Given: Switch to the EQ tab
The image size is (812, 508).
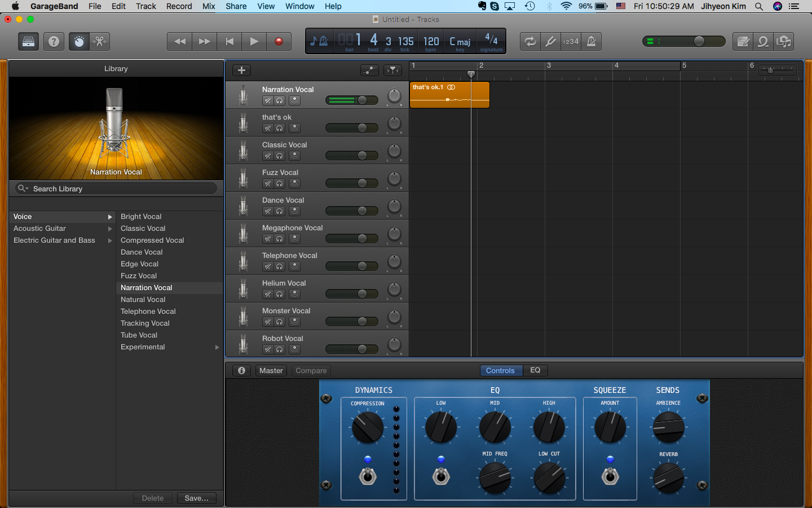Looking at the screenshot, I should coord(535,371).
